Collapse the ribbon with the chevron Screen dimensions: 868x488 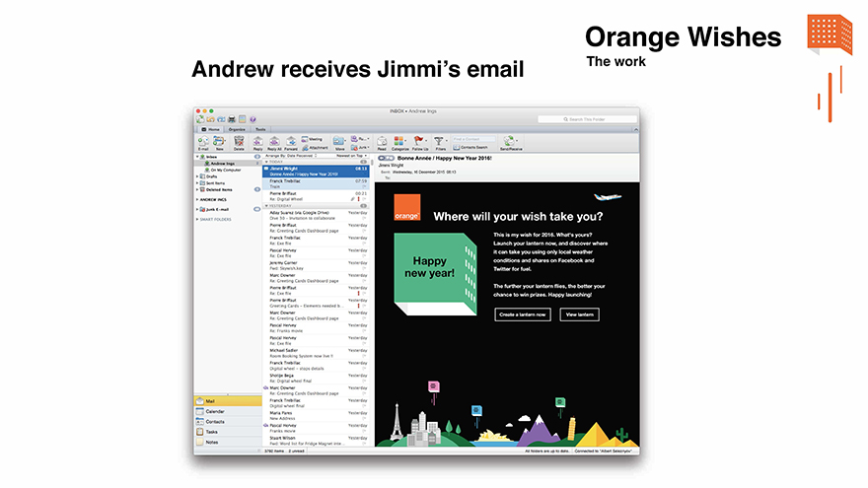(635, 129)
